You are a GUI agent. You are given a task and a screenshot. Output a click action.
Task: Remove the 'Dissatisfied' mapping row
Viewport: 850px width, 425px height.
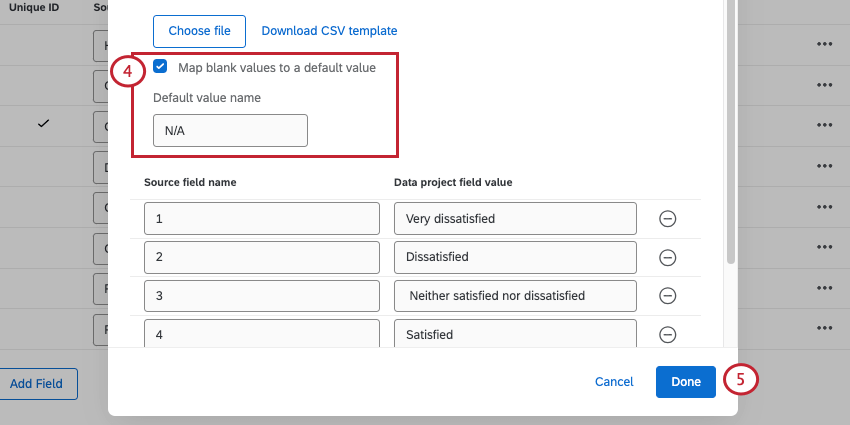(x=668, y=257)
